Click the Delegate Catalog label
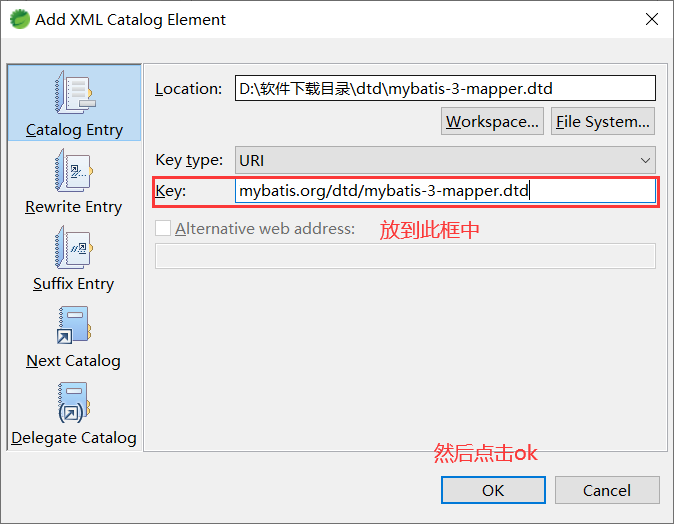674x524 pixels. (74, 438)
